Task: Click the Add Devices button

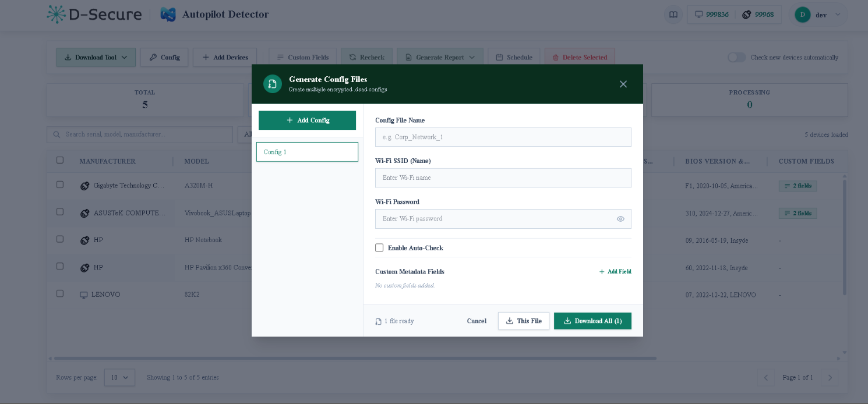Action: click(x=225, y=57)
